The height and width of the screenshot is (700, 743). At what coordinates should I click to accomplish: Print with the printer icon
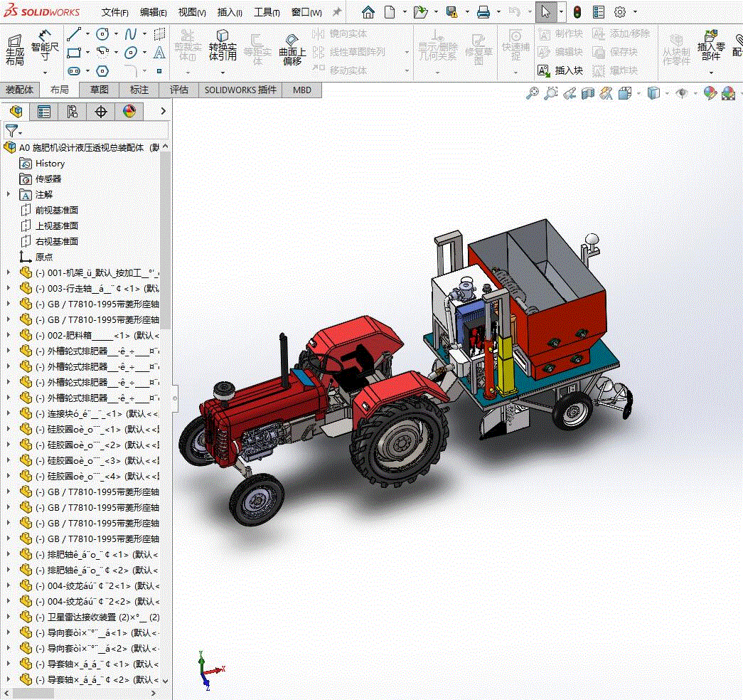tap(483, 12)
